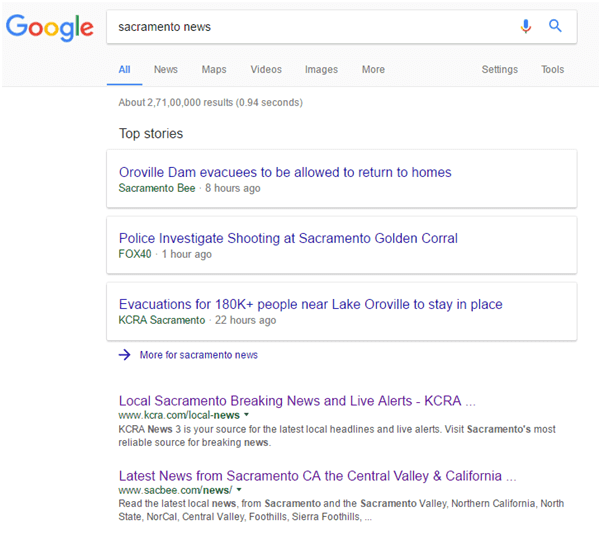Open Police Investigate Shooting at Golden Corral story

288,238
